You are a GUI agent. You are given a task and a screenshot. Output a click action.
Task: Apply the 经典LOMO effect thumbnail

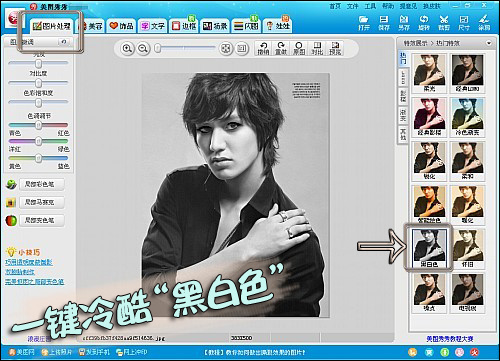467,73
